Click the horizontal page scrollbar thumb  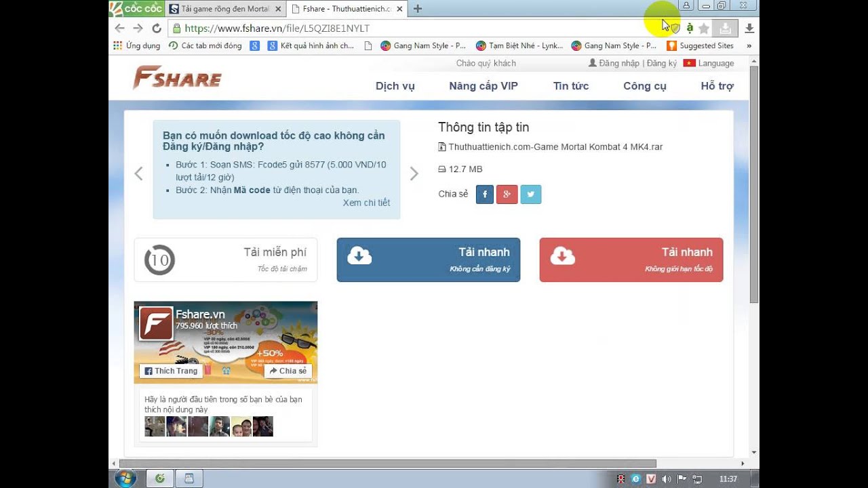coord(388,464)
